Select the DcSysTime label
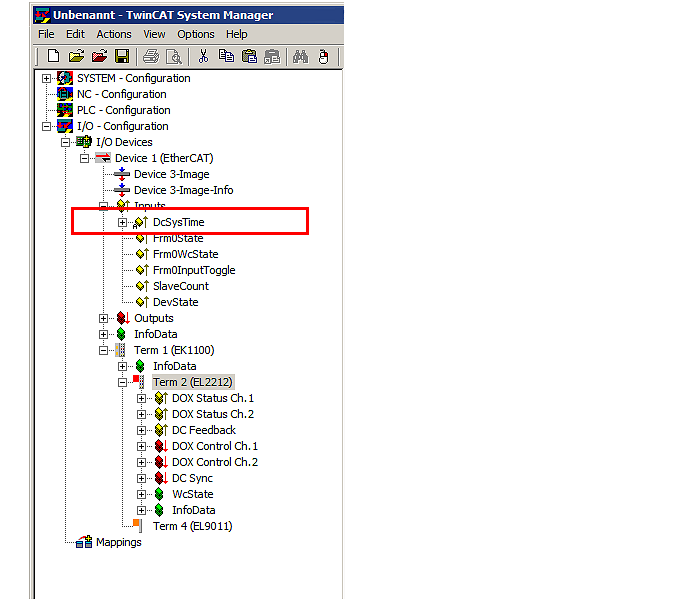The image size is (700, 600). (x=179, y=222)
